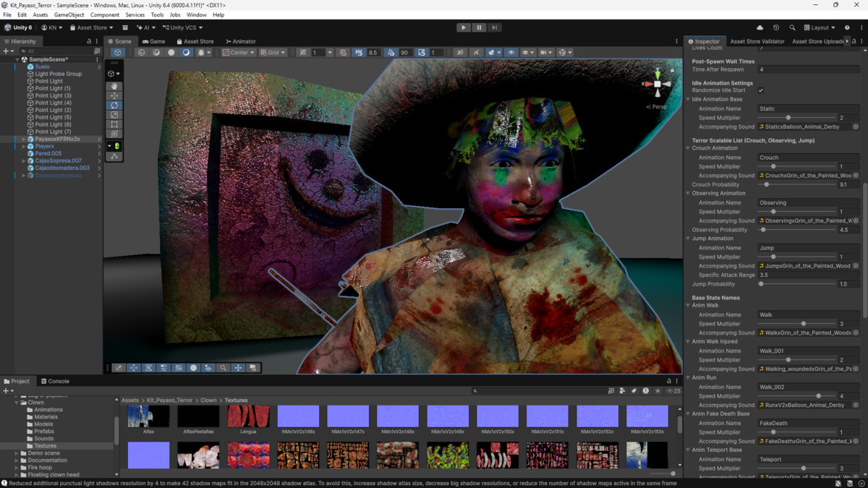Click Kit_Payaso_Terror in Project breadcrumb
The height and width of the screenshot is (488, 868).
click(x=169, y=400)
